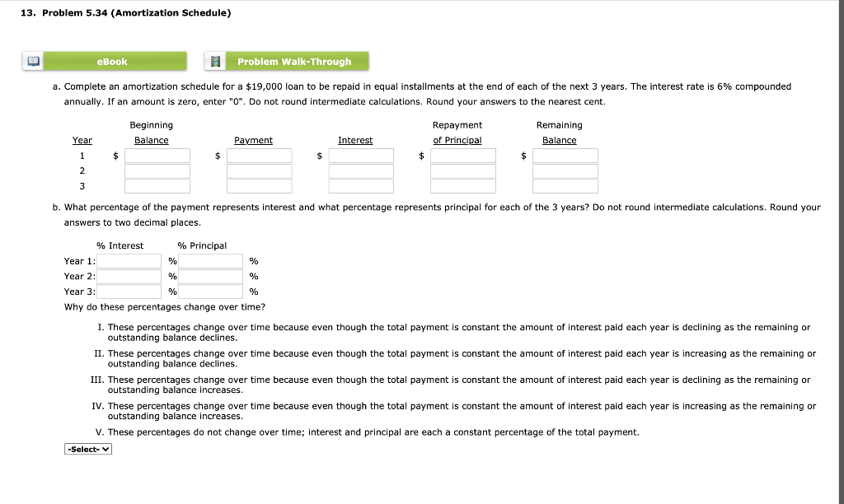Image resolution: width=844 pixels, height=504 pixels.
Task: Open the -Select- answer dropdown
Action: coord(87,448)
